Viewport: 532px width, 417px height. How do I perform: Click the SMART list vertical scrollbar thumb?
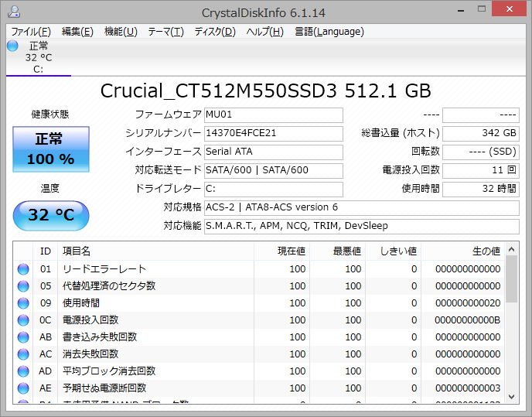(512, 279)
